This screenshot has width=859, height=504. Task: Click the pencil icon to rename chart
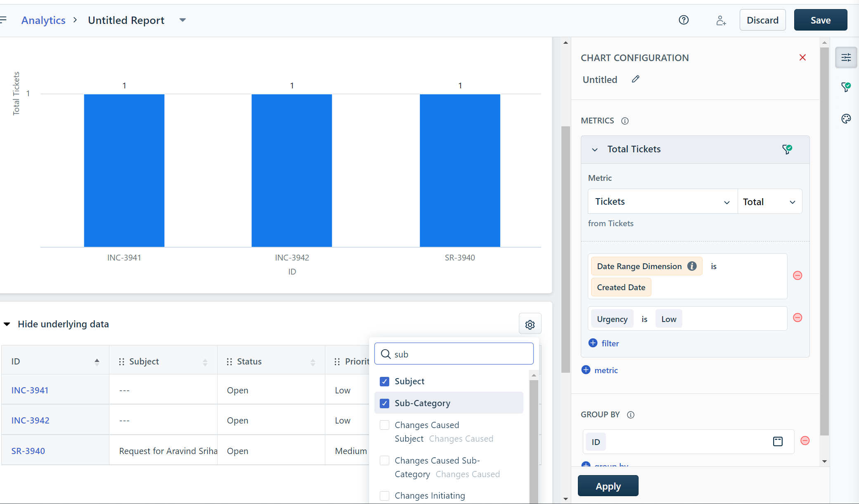pos(636,79)
